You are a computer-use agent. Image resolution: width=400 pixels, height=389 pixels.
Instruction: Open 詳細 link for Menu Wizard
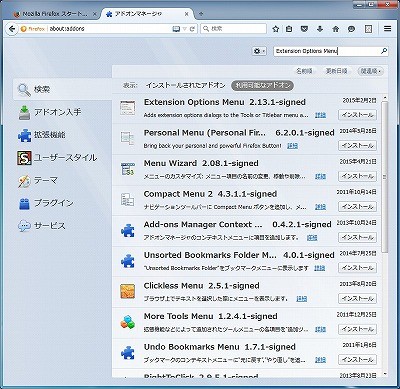click(320, 176)
